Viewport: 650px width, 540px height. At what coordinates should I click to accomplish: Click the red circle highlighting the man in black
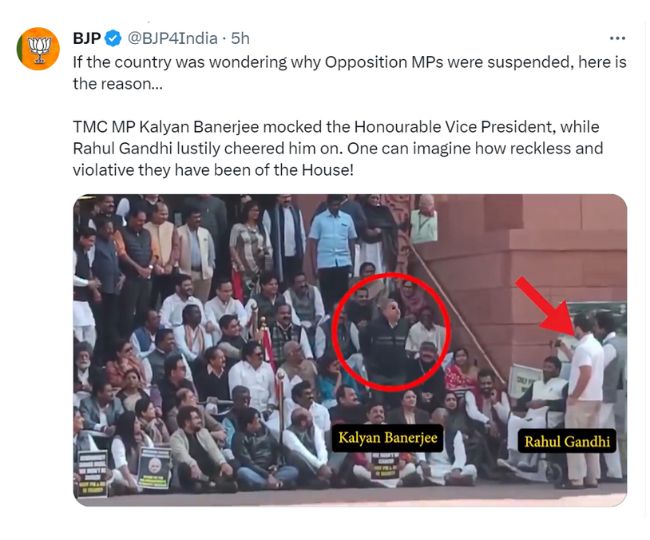coord(391,332)
